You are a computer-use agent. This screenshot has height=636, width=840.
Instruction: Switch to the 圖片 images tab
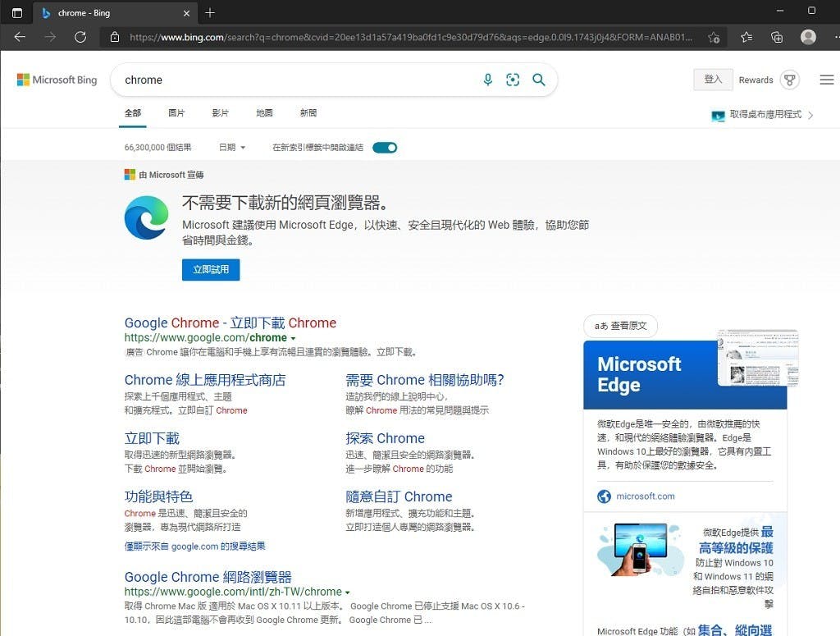pyautogui.click(x=176, y=113)
